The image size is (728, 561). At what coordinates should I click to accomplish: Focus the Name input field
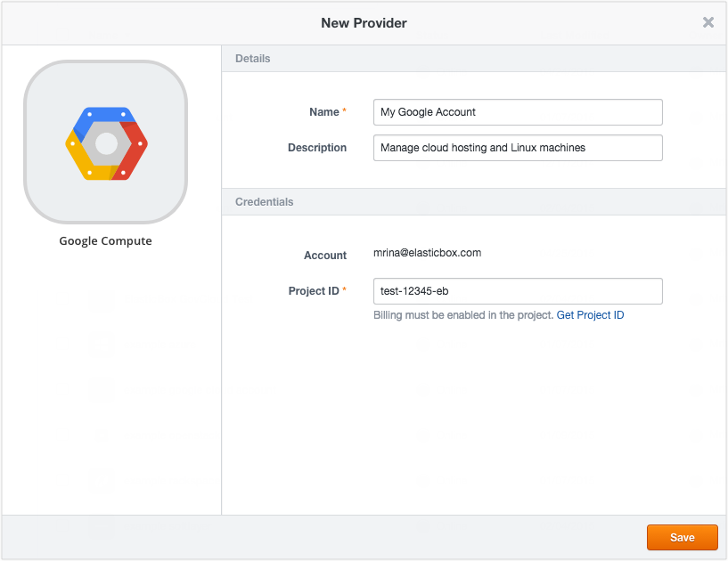518,112
